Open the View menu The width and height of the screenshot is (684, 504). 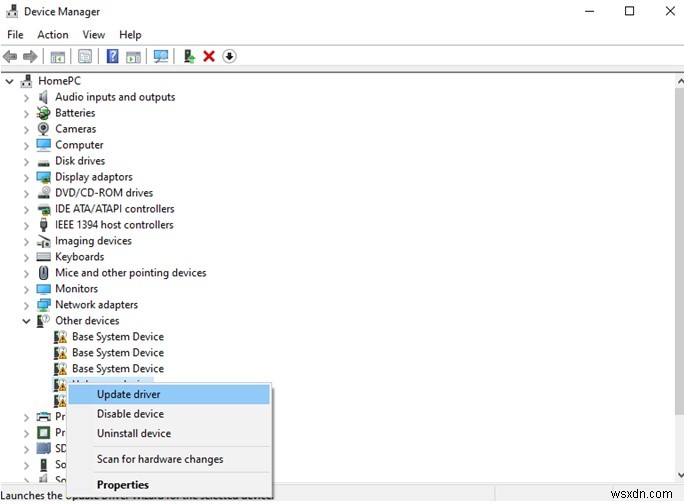coord(94,34)
